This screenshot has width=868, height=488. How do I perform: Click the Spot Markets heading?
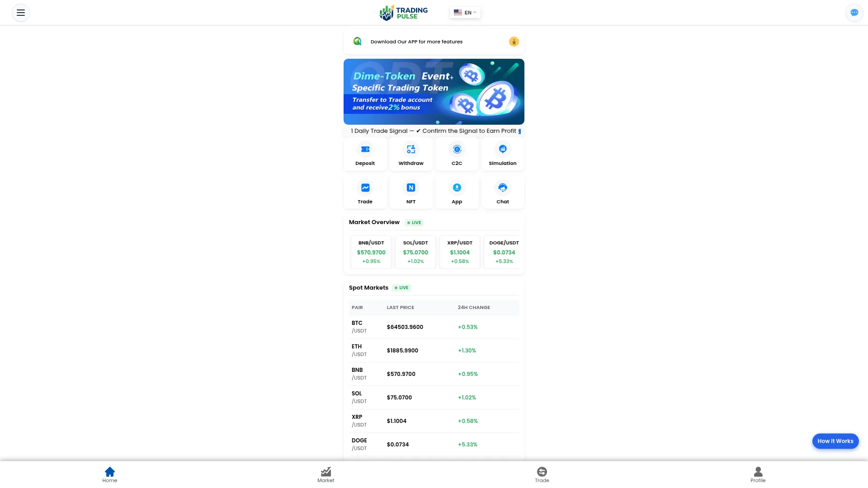coord(368,288)
